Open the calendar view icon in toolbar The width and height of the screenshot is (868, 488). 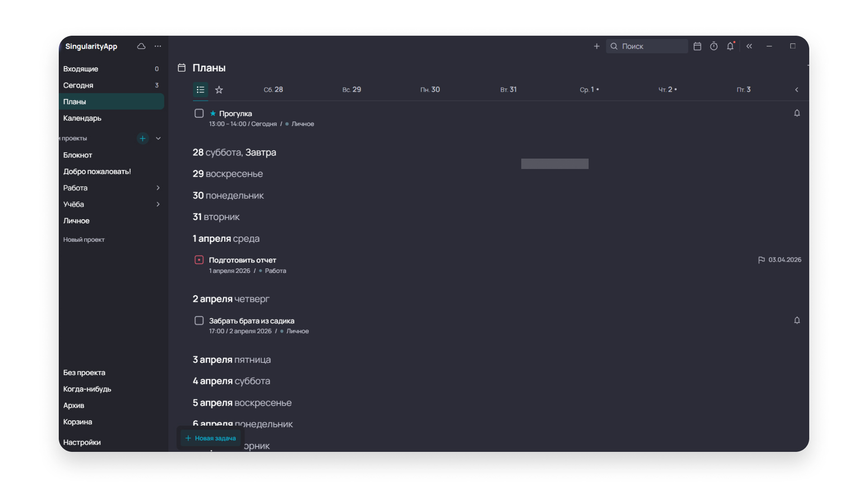(x=697, y=46)
